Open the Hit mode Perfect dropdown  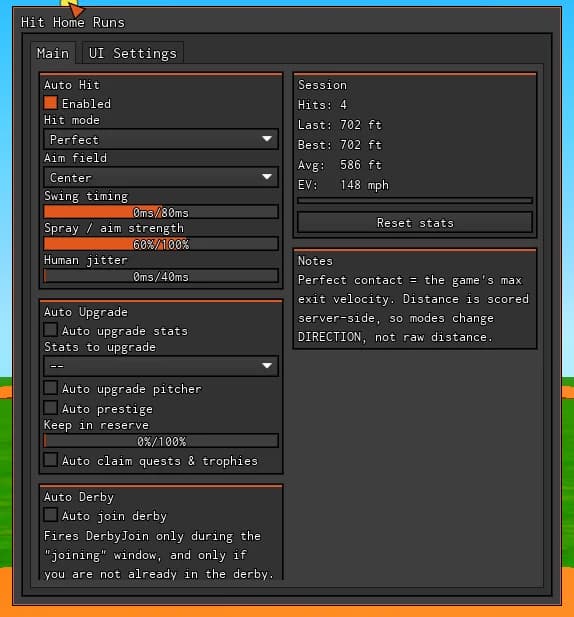[x=161, y=139]
